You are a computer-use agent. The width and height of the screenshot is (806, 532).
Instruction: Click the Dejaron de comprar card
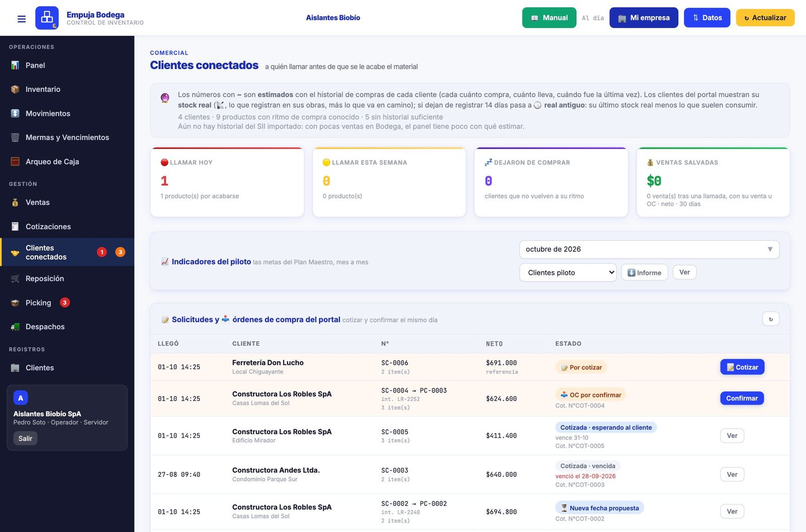tap(551, 182)
